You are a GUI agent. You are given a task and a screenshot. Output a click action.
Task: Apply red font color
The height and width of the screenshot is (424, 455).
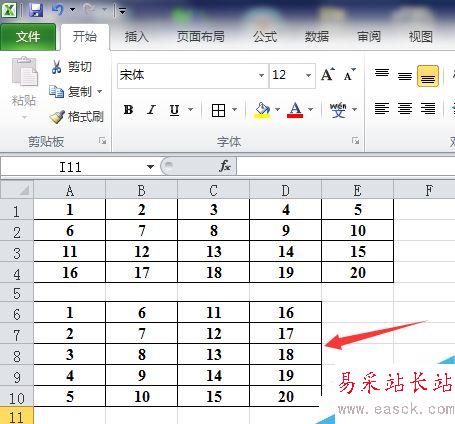[295, 110]
